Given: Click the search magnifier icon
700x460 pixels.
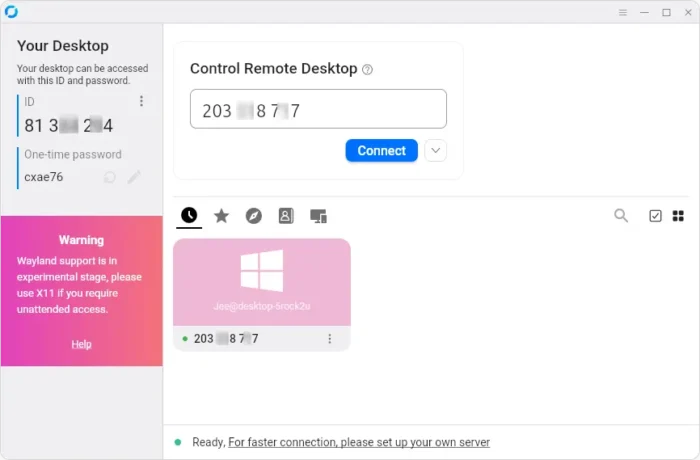Looking at the screenshot, I should [x=621, y=215].
